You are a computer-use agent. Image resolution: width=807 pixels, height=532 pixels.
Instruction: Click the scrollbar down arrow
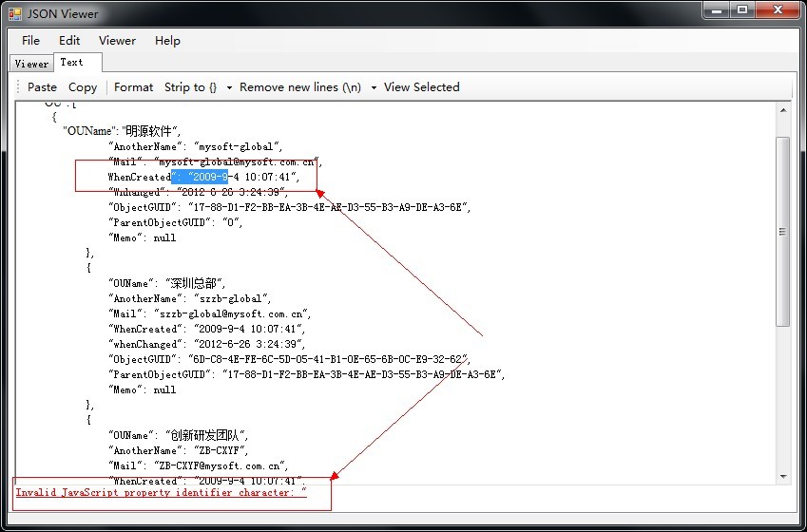[783, 477]
